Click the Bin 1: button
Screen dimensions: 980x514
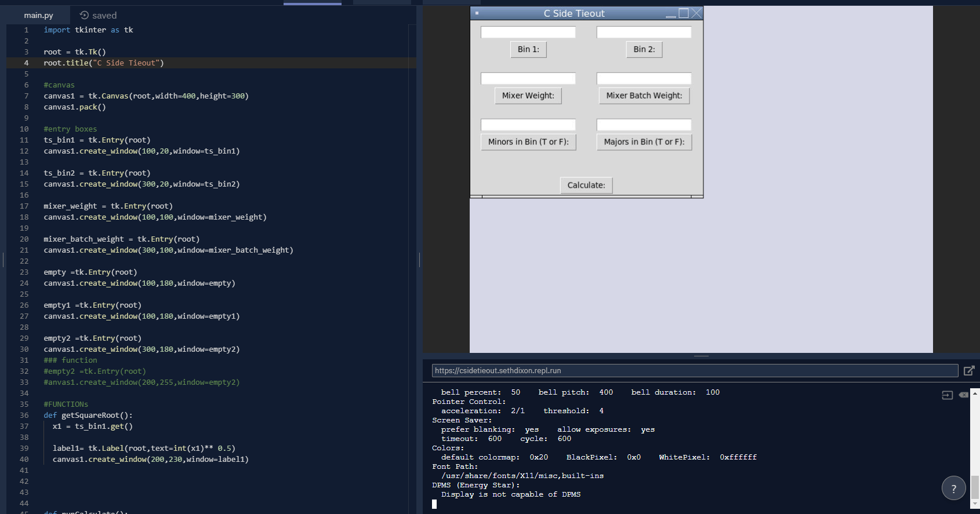tap(528, 49)
